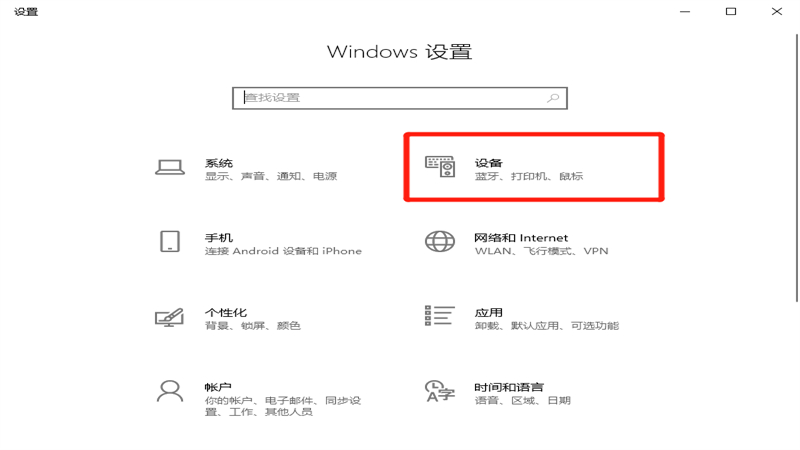800x450 pixels.
Task: Click the text 语音、区域、日期
Action: (522, 401)
